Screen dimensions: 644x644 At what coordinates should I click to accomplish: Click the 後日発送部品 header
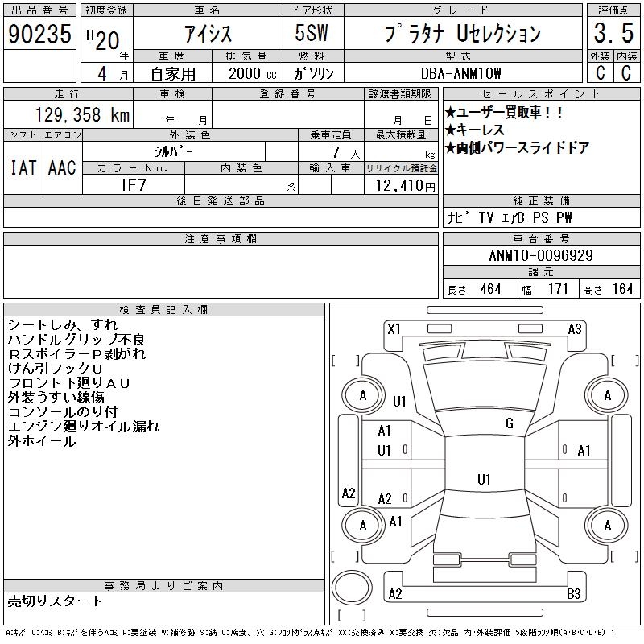(221, 200)
